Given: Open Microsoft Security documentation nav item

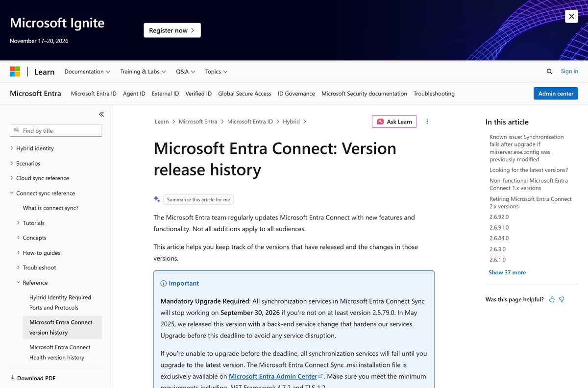Looking at the screenshot, I should click(364, 94).
